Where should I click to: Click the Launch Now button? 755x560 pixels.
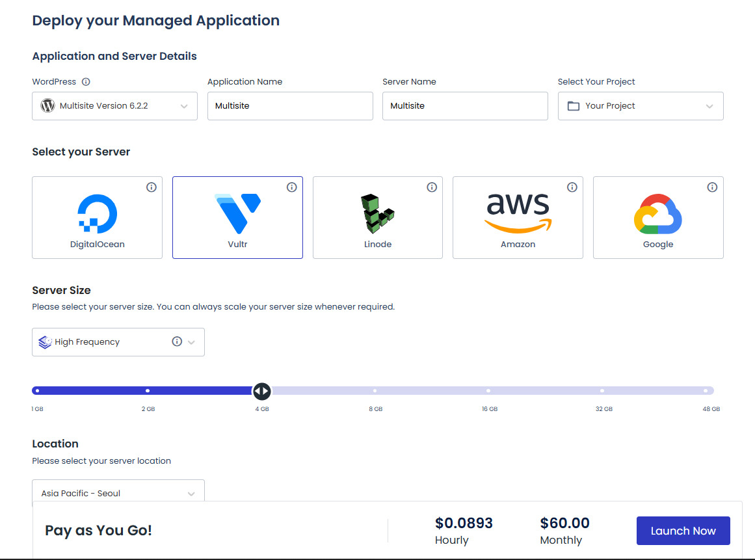pyautogui.click(x=683, y=530)
